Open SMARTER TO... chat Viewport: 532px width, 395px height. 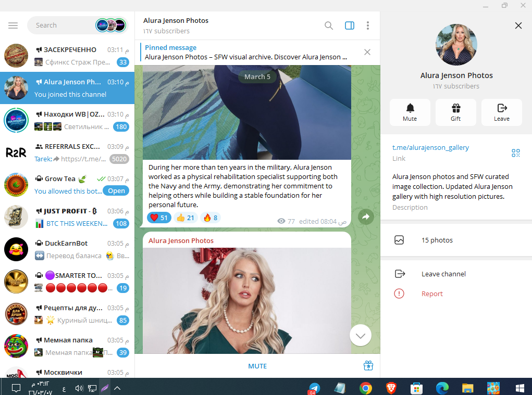pyautogui.click(x=67, y=282)
